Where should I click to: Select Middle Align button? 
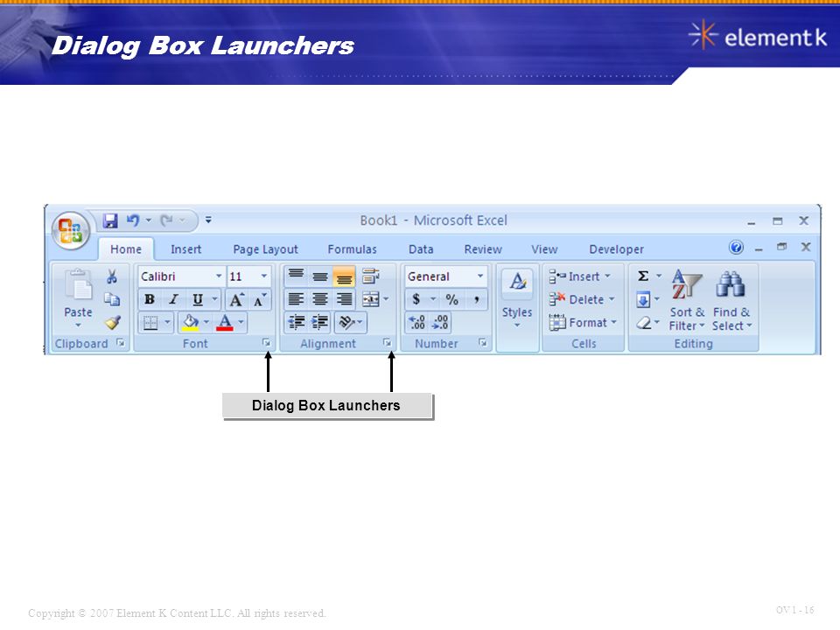point(320,276)
